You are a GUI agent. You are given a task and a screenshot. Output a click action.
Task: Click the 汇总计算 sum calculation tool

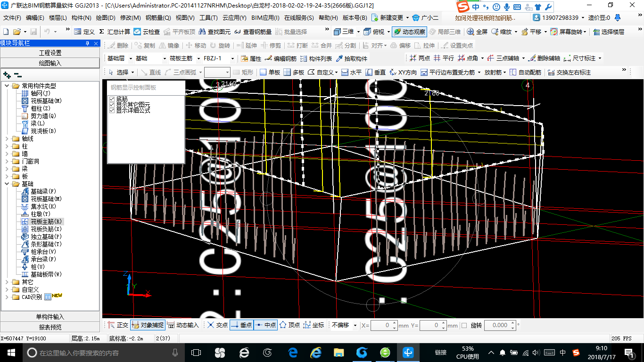click(115, 32)
